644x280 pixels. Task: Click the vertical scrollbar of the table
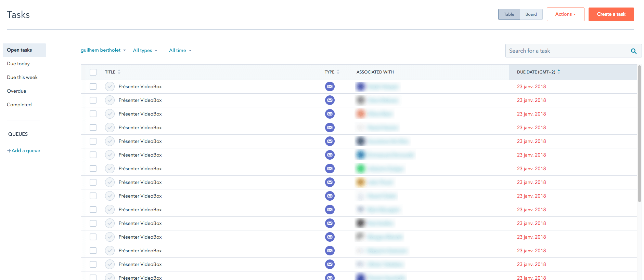tap(640, 134)
